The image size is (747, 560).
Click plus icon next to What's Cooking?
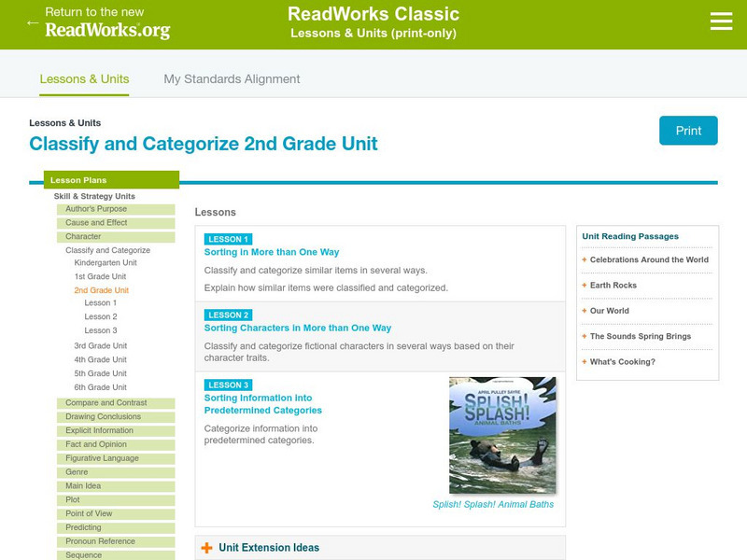tap(585, 362)
